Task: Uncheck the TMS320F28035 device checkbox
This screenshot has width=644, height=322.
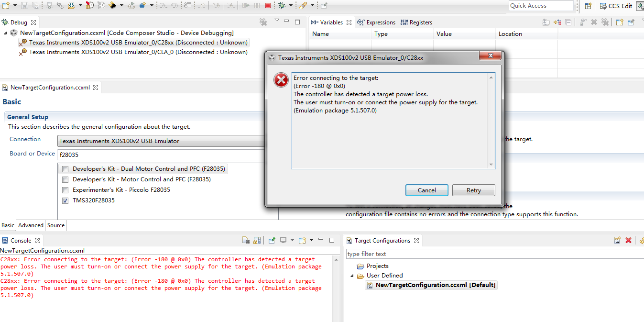Action: coord(65,200)
